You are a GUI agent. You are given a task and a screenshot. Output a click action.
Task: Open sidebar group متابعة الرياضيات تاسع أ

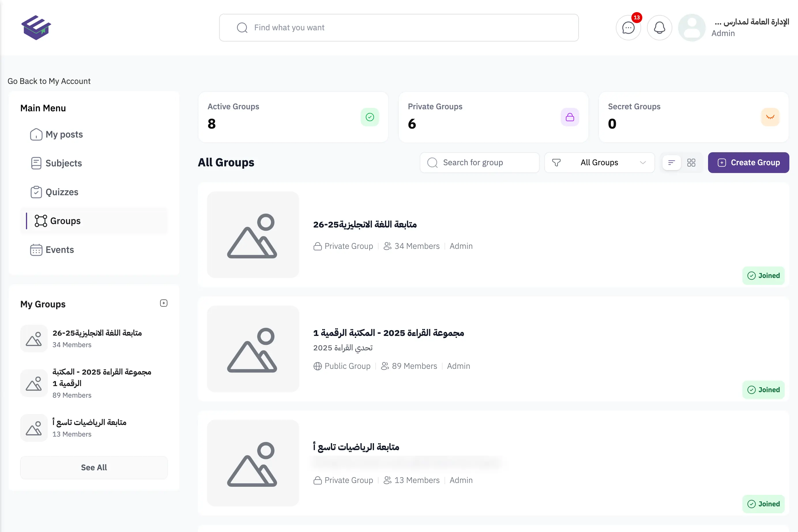click(90, 422)
